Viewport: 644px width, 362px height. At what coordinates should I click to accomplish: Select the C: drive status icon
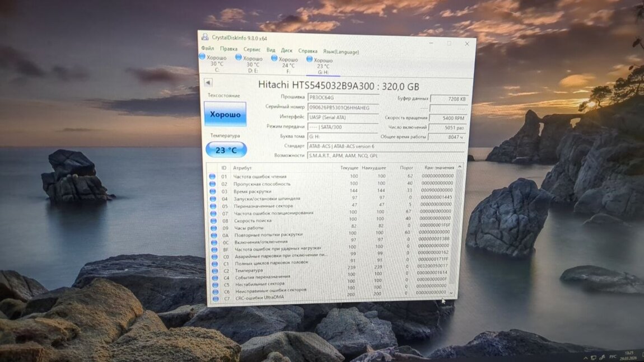(x=202, y=57)
